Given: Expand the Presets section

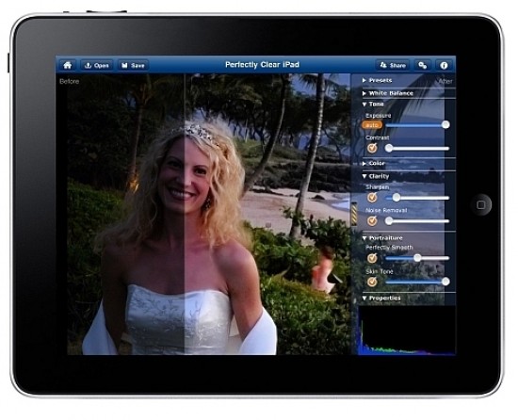Looking at the screenshot, I should 377,80.
